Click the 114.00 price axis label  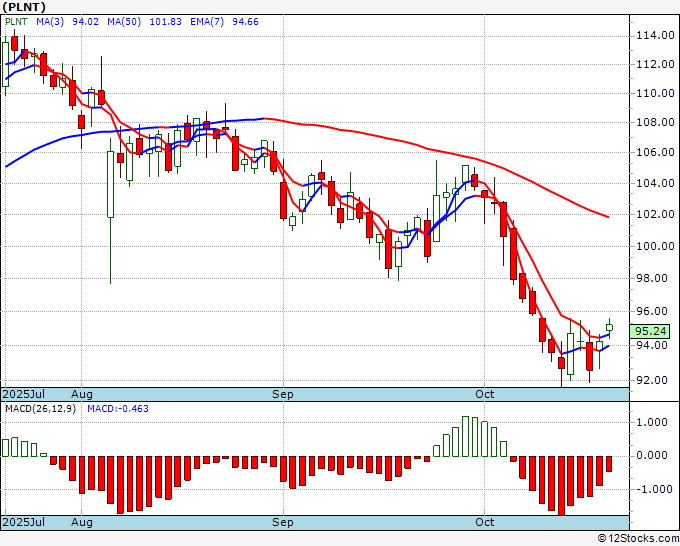(655, 36)
